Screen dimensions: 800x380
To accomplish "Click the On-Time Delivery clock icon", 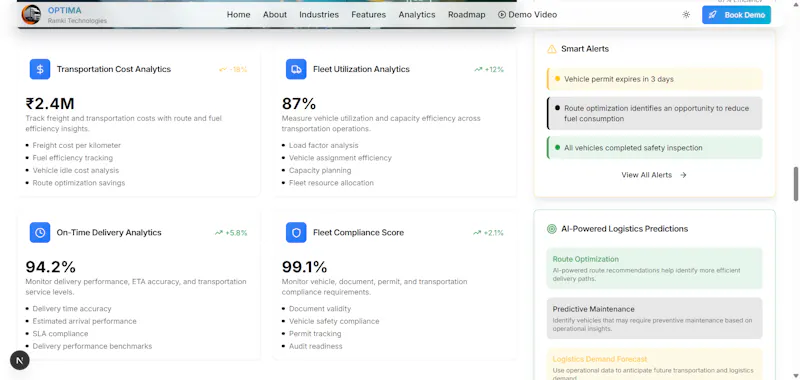I will coord(40,232).
